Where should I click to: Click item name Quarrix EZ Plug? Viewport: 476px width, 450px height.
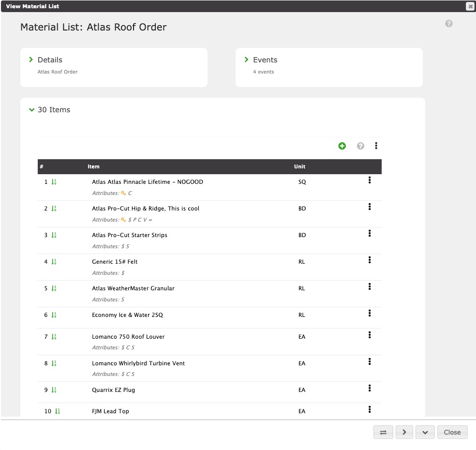click(x=114, y=390)
